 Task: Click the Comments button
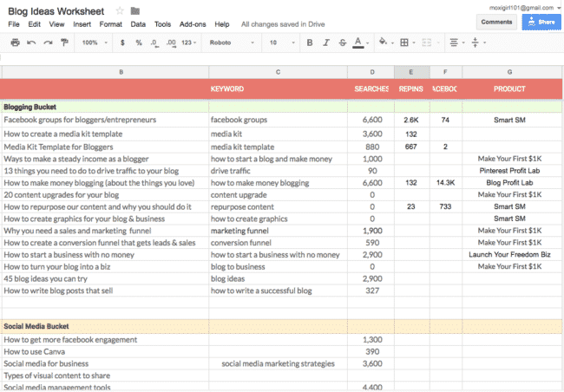tap(496, 22)
